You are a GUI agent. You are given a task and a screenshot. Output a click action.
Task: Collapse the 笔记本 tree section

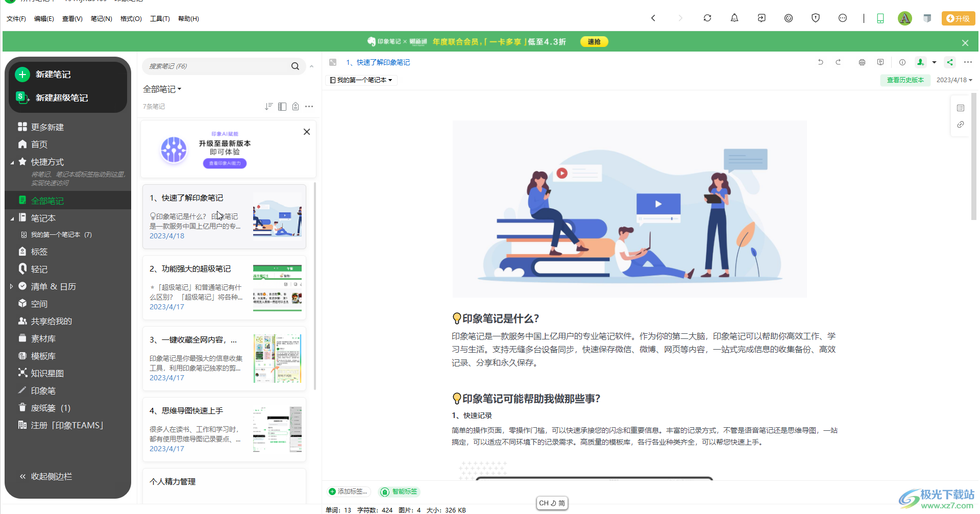point(12,219)
